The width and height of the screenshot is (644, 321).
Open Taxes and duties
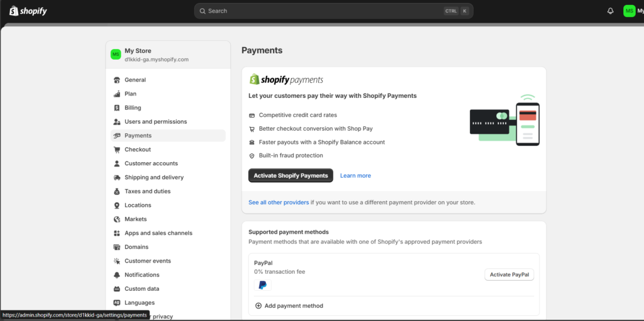pos(168,192)
